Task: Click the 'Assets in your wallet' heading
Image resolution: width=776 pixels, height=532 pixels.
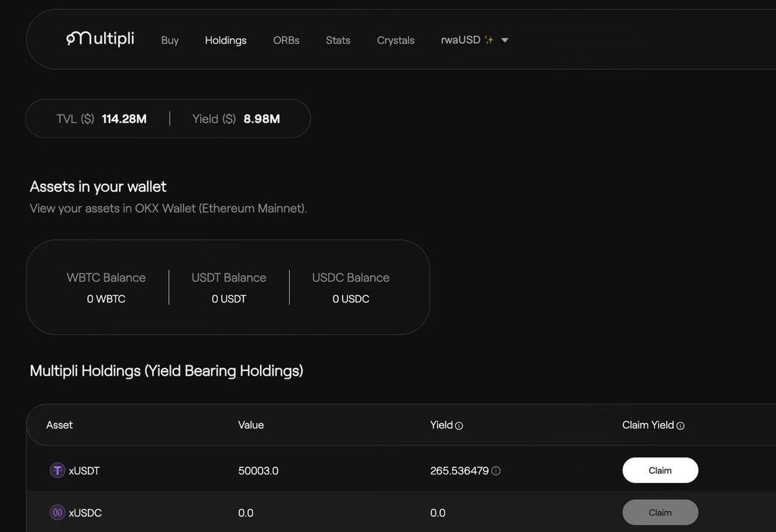Action: click(x=98, y=187)
